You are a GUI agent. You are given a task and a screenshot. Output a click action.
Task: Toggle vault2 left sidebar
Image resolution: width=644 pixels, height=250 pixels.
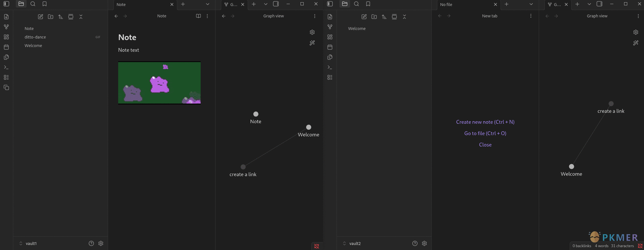(x=330, y=4)
